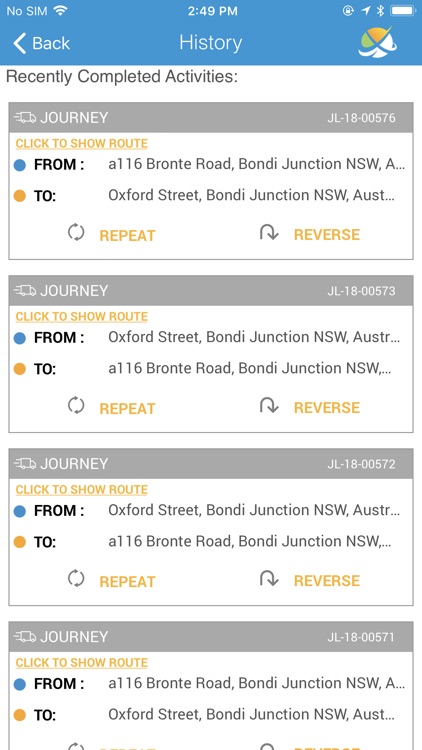The width and height of the screenshot is (422, 750).
Task: Tap the Back chevron in header
Action: point(19,43)
